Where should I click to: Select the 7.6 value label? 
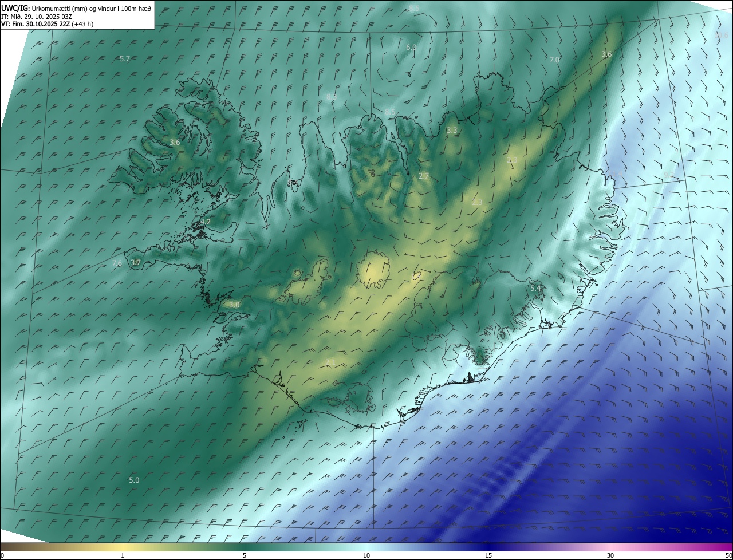tap(117, 263)
